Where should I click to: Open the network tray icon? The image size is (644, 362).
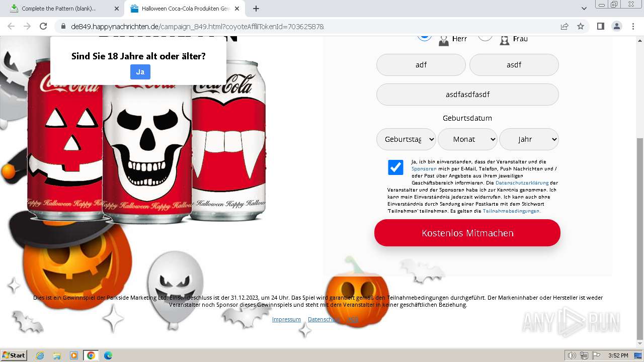click(584, 355)
